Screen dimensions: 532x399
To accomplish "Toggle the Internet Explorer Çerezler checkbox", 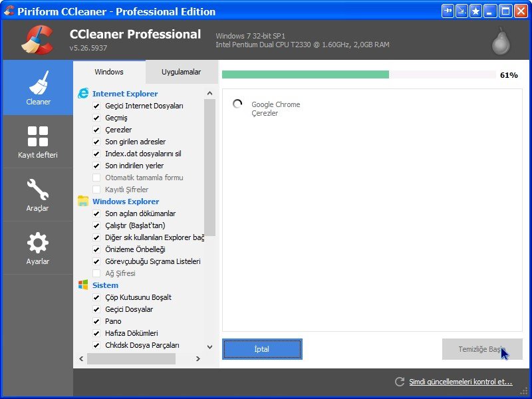I will pos(96,130).
